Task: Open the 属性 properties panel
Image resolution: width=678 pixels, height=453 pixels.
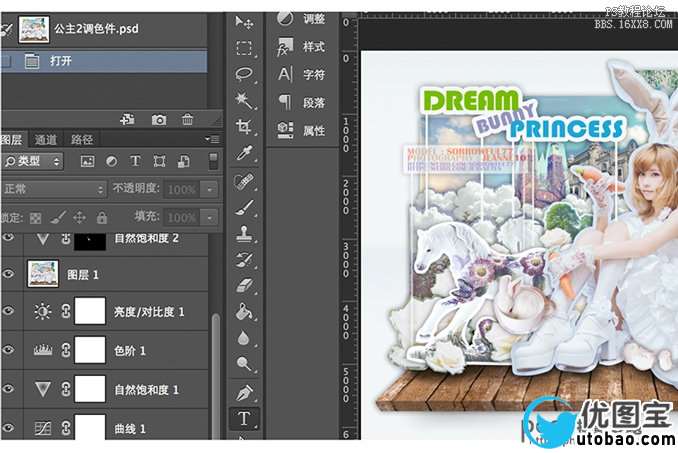Action: tap(301, 130)
